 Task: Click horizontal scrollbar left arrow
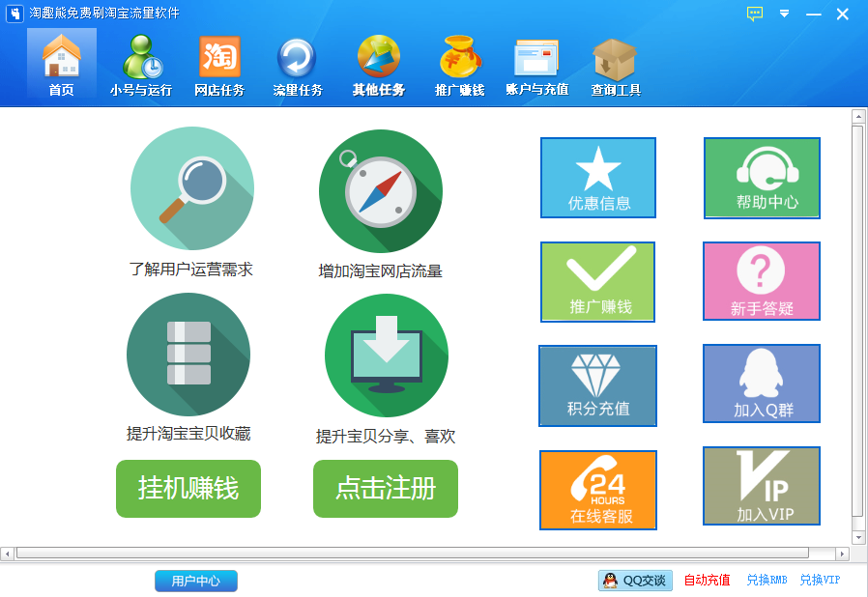7,554
